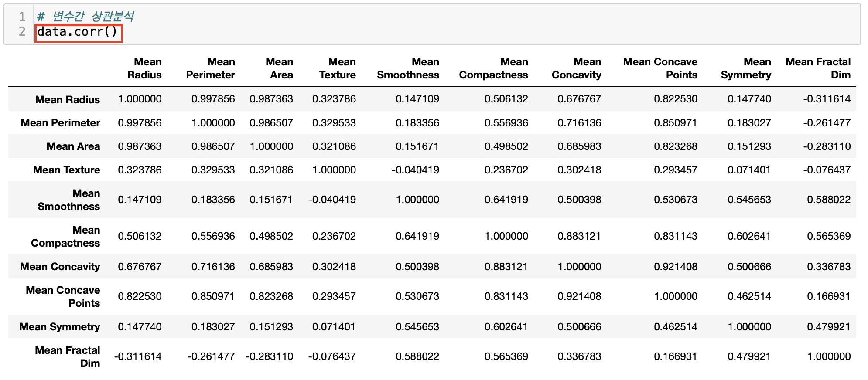Click cell value 0.685983 in Mean Area row
This screenshot has height=380, width=868.
click(580, 146)
